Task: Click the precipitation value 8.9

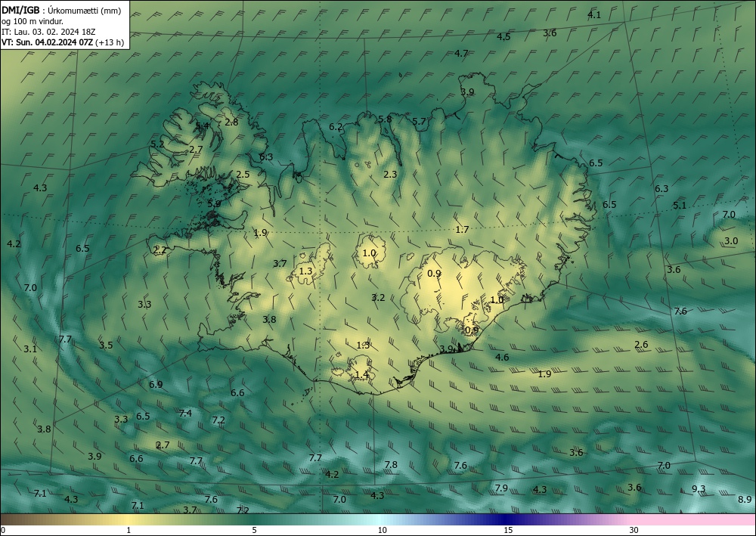Action: [x=745, y=500]
